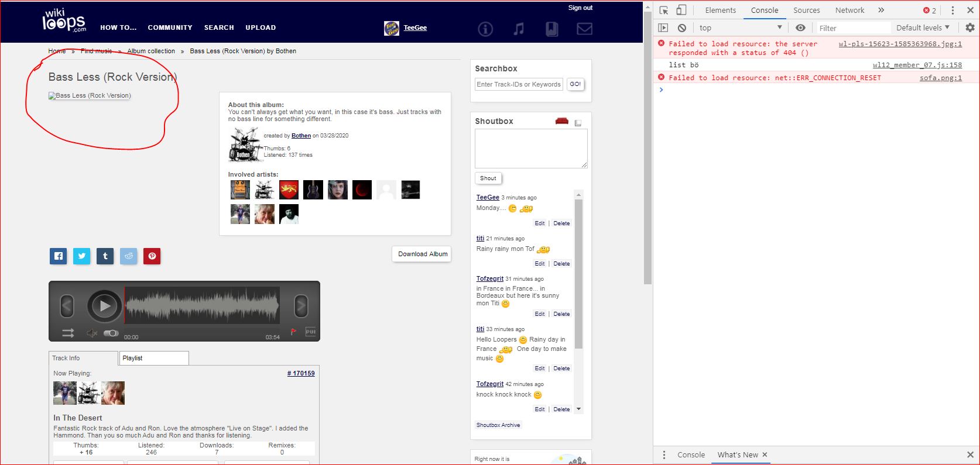
Task: Clear console with the block icon
Action: point(682,27)
